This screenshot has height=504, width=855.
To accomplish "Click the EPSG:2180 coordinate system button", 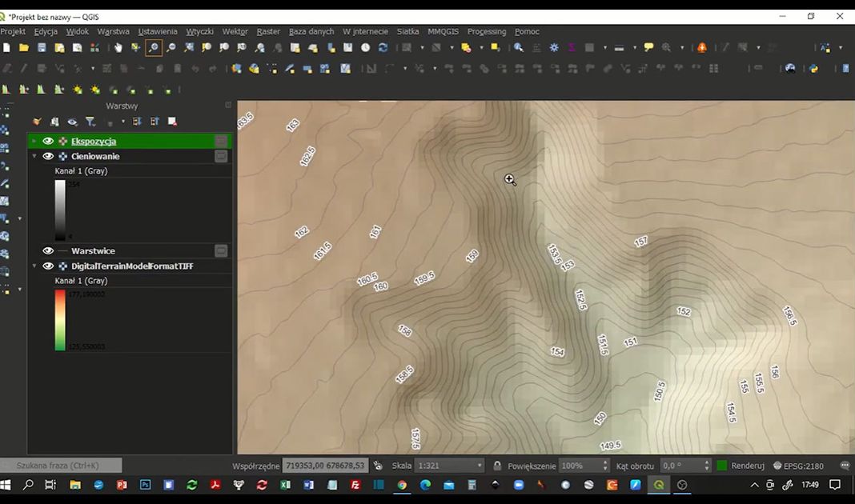I will (x=798, y=466).
